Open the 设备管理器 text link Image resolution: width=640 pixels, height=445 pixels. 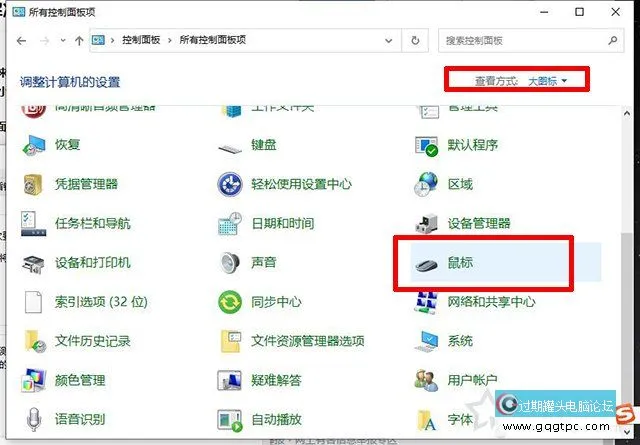[x=479, y=223]
